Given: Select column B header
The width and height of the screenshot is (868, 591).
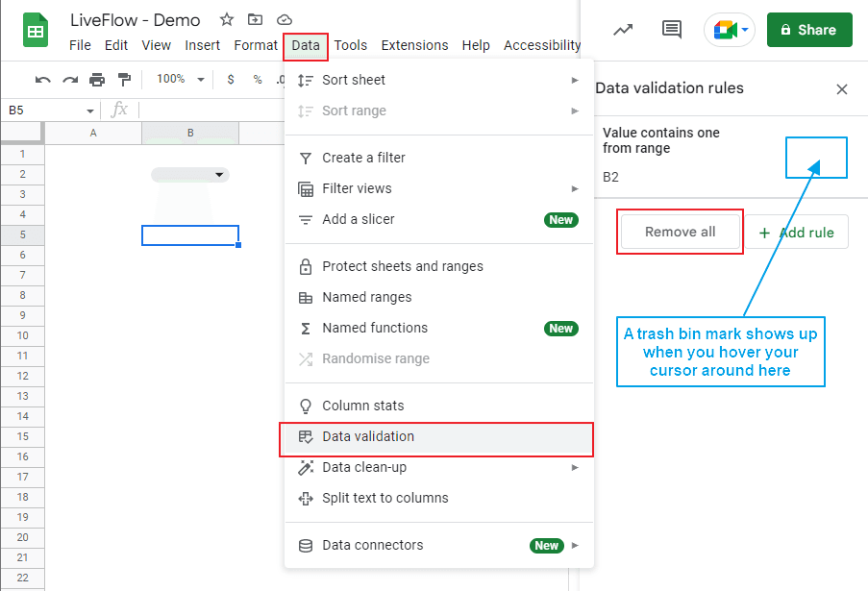Looking at the screenshot, I should pos(190,133).
